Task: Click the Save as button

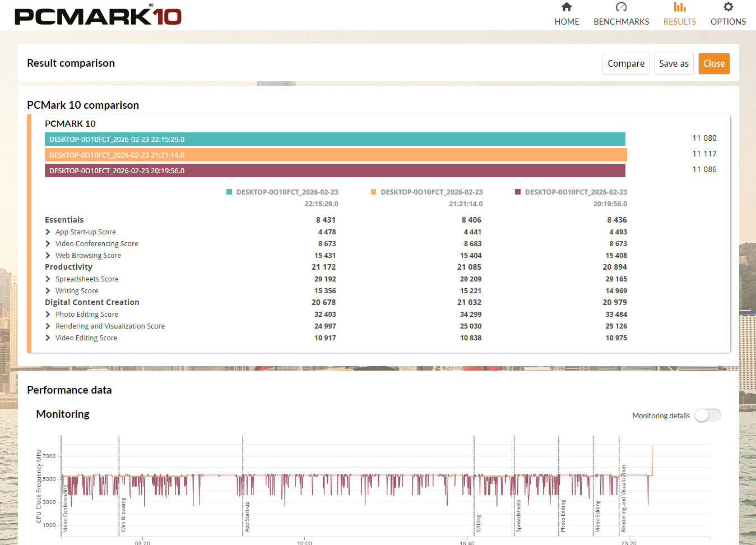Action: 674,63
